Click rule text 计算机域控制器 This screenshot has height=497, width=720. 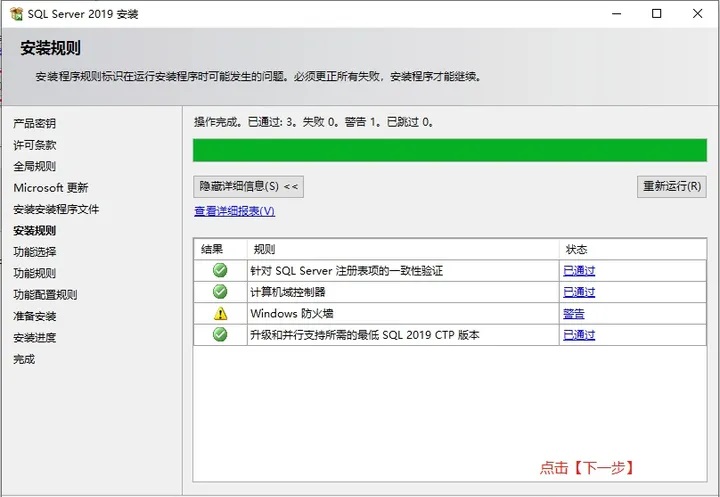(x=288, y=292)
